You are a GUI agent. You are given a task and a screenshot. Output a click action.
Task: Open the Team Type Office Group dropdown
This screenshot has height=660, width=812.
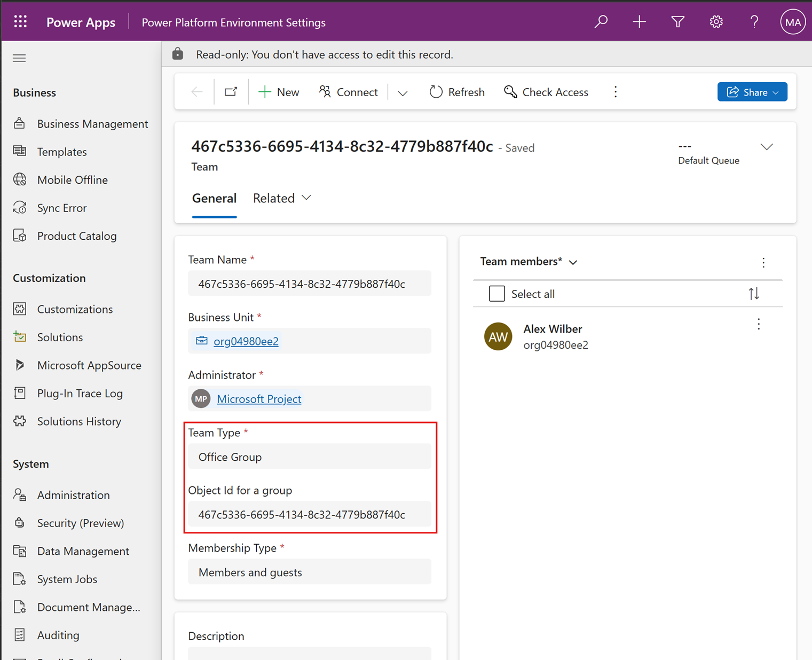[310, 457]
